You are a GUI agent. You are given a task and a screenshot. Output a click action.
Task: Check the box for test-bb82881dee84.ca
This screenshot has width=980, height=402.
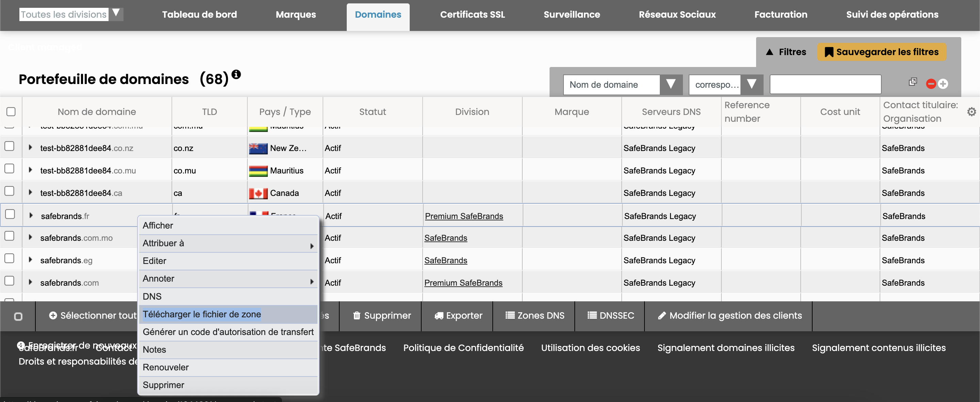(x=10, y=191)
